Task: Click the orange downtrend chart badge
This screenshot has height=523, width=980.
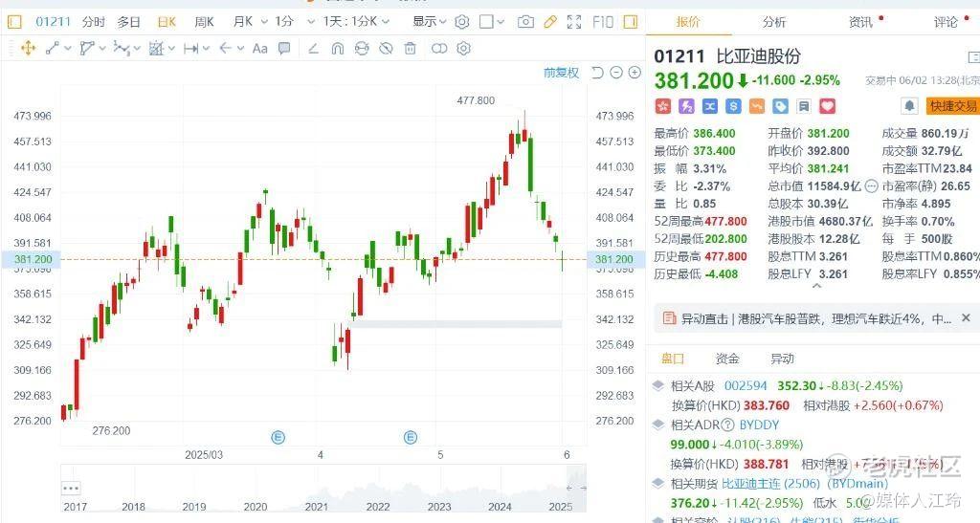Action: pyautogui.click(x=757, y=106)
